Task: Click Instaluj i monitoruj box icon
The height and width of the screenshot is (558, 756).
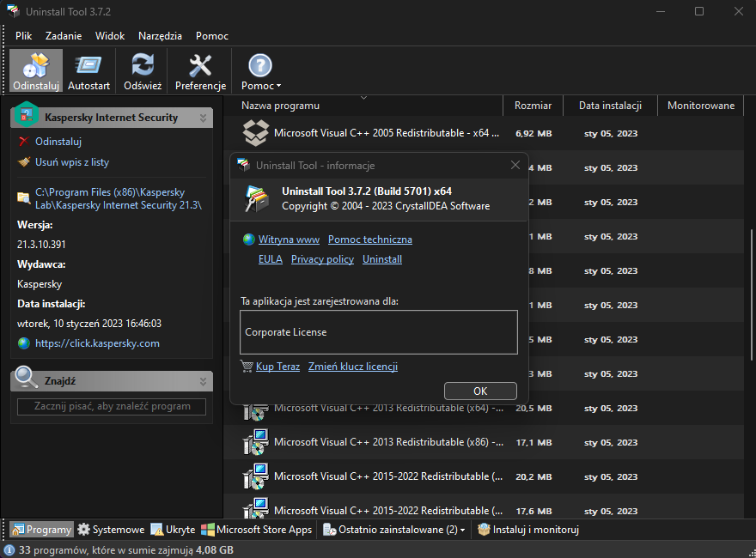Action: (x=484, y=530)
